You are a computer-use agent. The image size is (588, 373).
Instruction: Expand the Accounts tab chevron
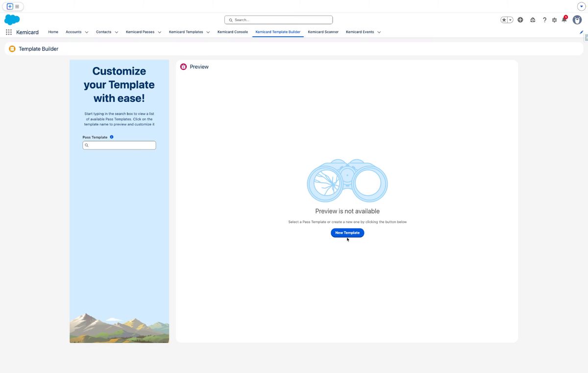pos(87,32)
